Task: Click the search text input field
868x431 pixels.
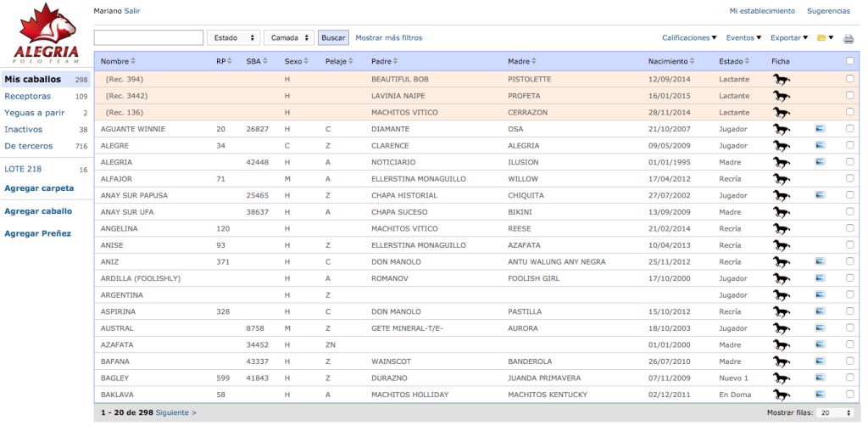Action: pyautogui.click(x=148, y=38)
